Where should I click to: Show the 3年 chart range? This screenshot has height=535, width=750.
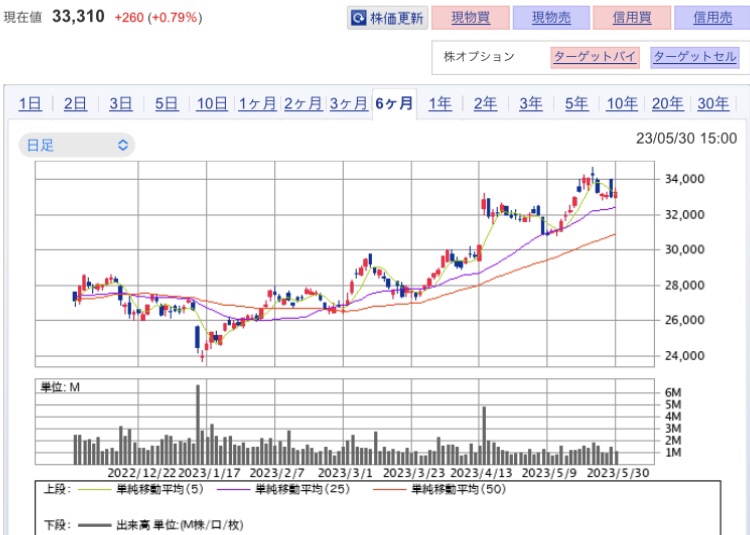(531, 103)
